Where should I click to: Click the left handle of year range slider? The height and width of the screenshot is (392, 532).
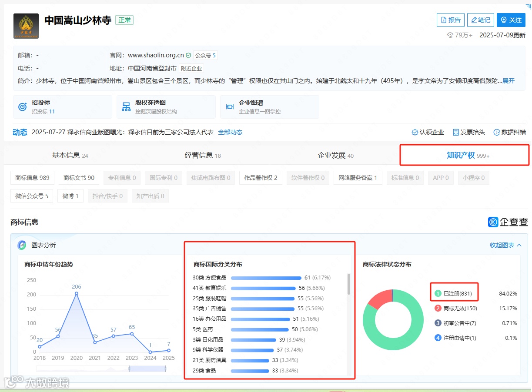point(129,369)
